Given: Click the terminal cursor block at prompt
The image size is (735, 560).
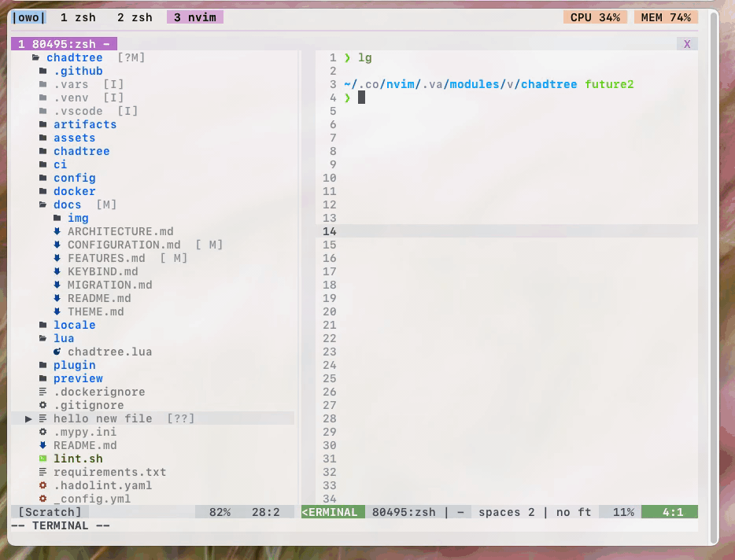Looking at the screenshot, I should click(361, 98).
